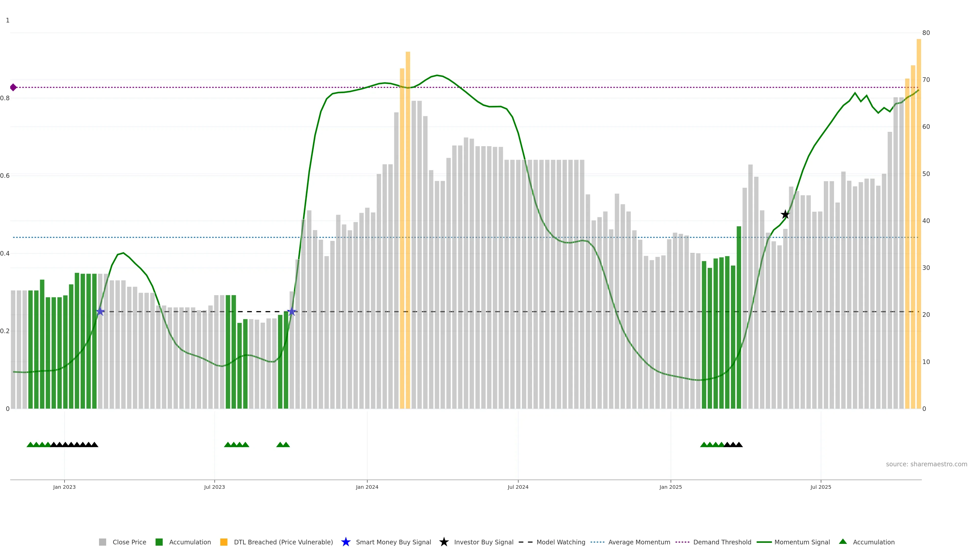Click the Momentum Signal legend line

764,542
